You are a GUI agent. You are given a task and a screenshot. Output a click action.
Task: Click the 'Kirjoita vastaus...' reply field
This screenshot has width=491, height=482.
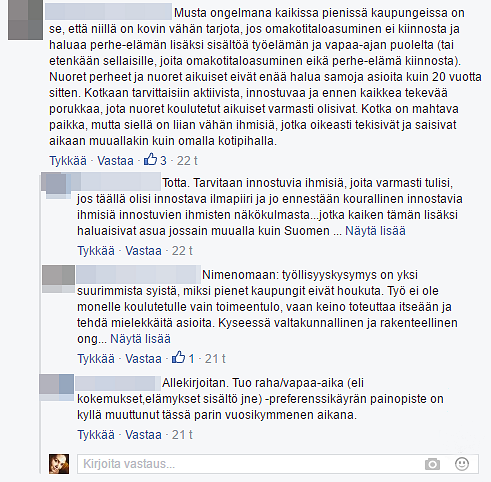[x=278, y=464]
